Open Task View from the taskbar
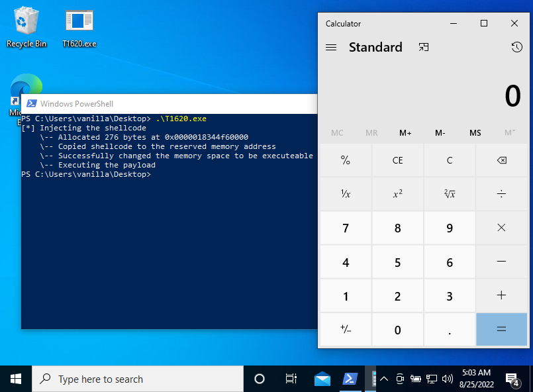Screen dimensions: 533x392 [291, 378]
